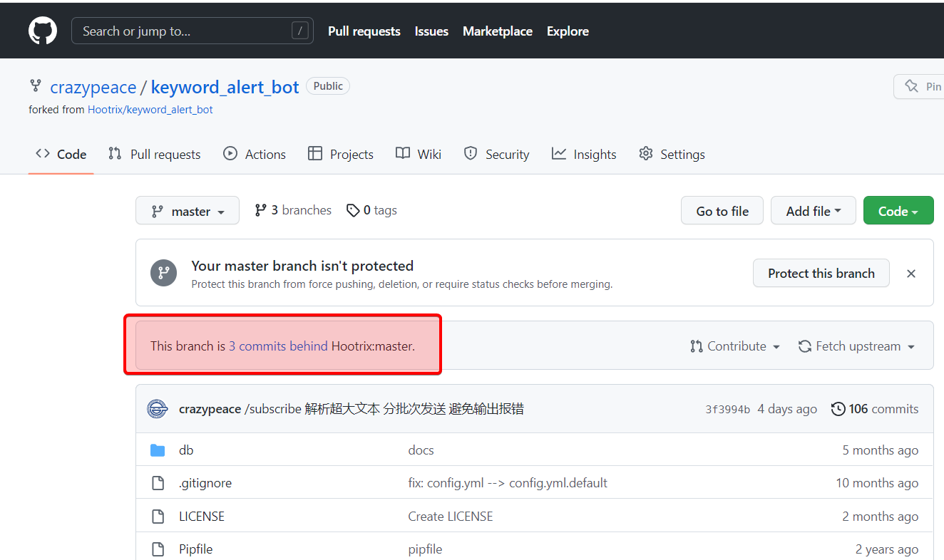Switch to the Actions tab
The image size is (944, 560).
(255, 154)
